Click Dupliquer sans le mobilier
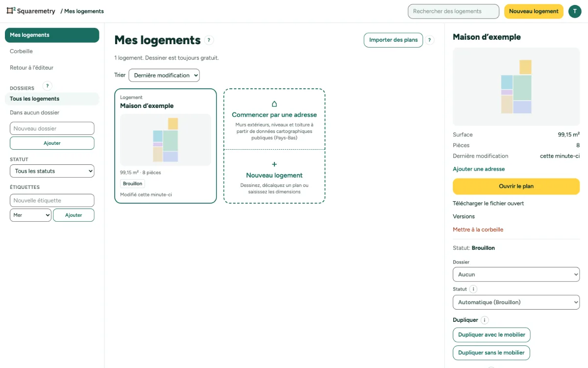Image resolution: width=588 pixels, height=368 pixels. [x=491, y=352]
